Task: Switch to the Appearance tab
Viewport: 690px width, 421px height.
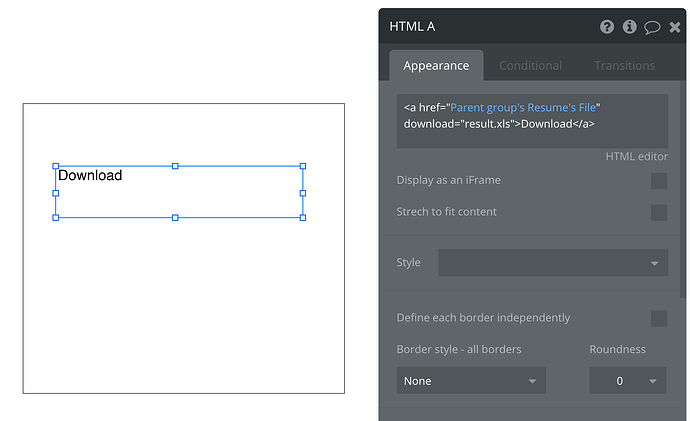Action: coord(436,66)
